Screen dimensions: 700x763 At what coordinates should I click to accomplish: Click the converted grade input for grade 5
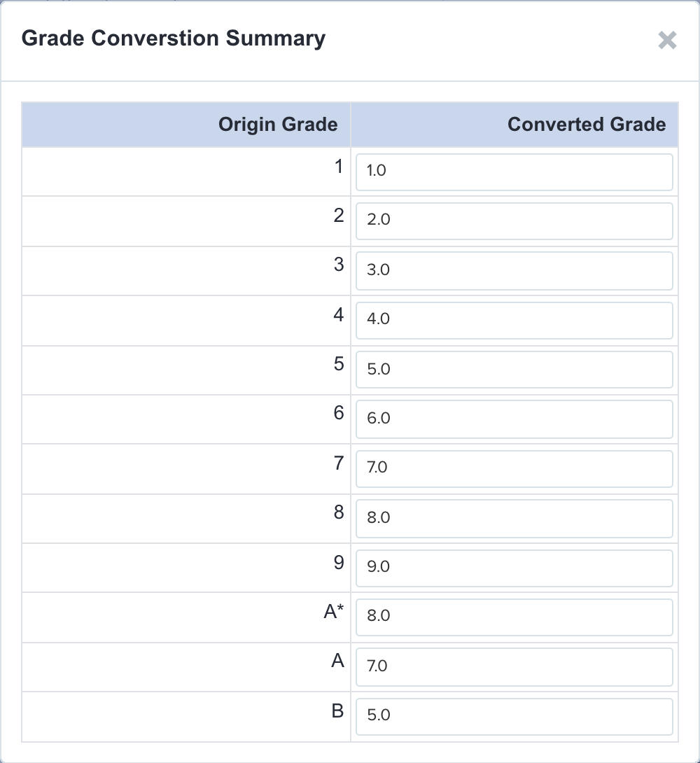pos(514,370)
